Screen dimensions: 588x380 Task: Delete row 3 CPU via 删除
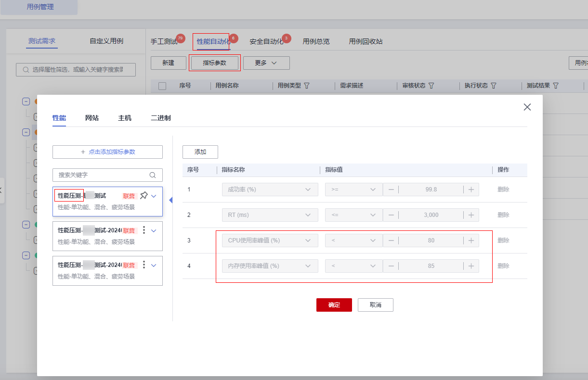[503, 241]
